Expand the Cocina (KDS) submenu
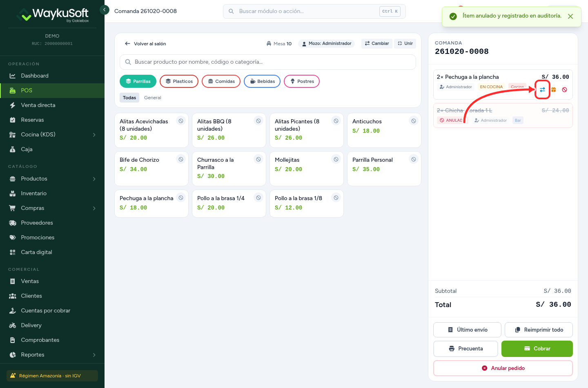 [x=94, y=134]
